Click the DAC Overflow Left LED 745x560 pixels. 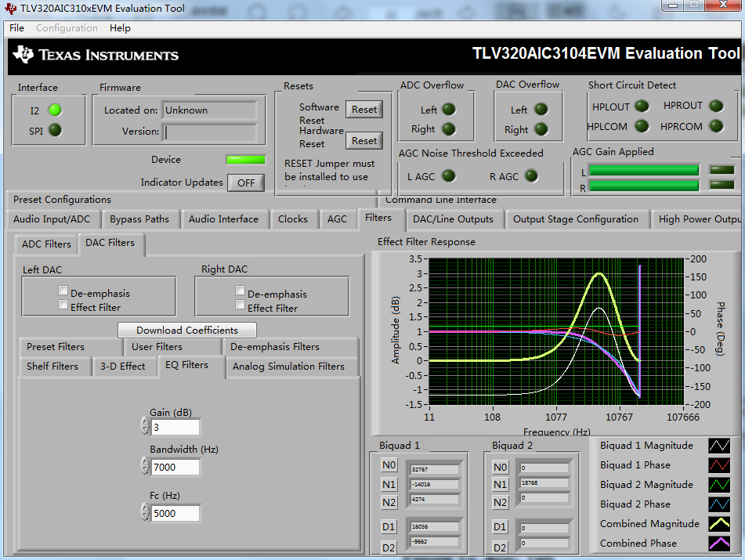coord(541,109)
